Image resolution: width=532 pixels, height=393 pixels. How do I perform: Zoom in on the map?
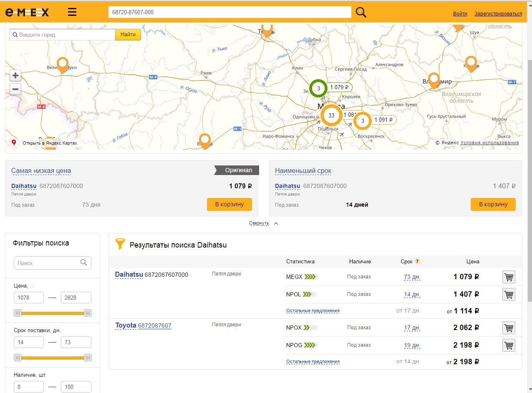click(x=15, y=75)
